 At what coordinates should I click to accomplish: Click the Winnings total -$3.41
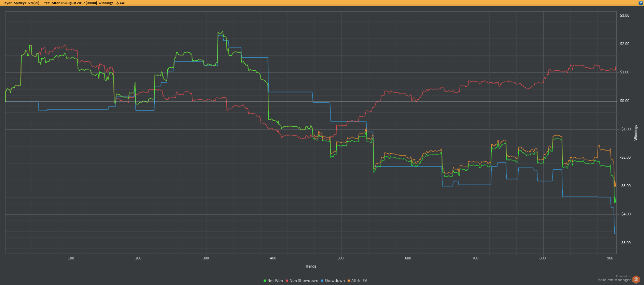121,3
